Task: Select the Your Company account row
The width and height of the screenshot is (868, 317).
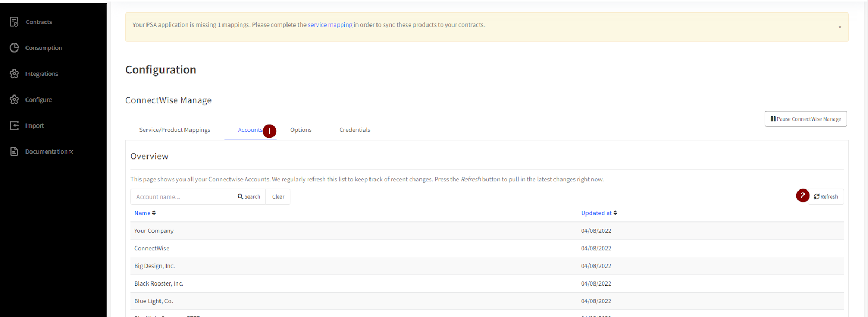Action: pos(487,231)
